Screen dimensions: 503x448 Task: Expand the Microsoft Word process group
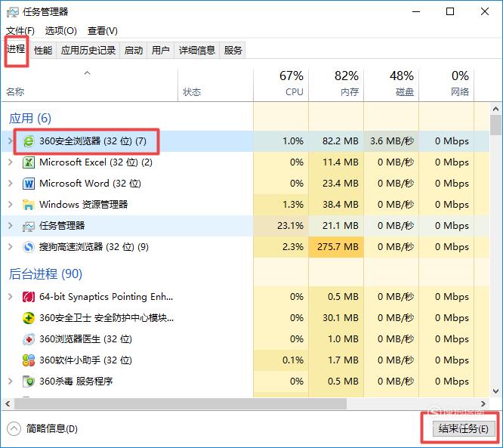tap(11, 184)
